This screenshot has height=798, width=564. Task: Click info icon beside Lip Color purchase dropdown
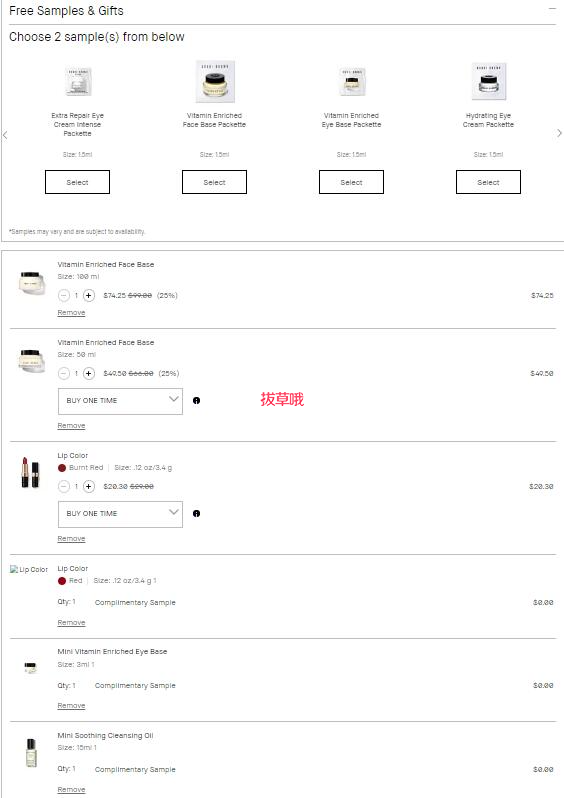[x=196, y=514]
